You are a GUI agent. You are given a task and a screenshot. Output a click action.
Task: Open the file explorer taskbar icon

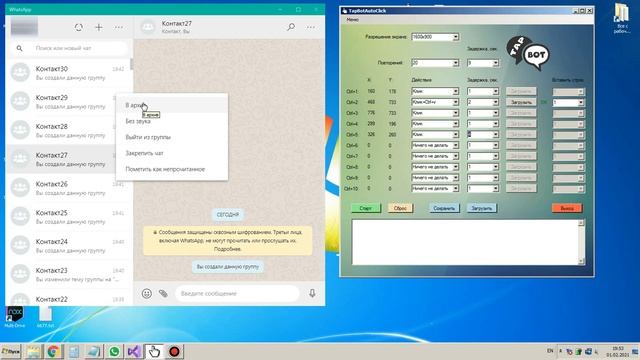[33, 351]
